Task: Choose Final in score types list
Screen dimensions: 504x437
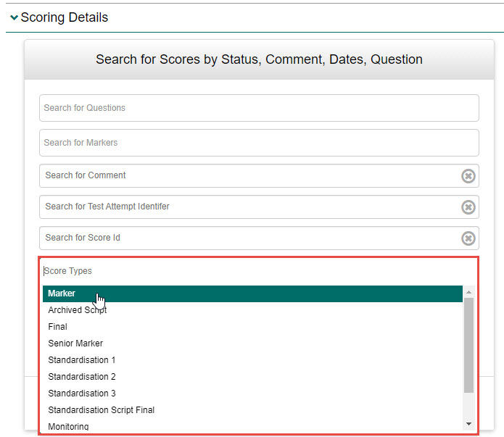Action: pyautogui.click(x=58, y=327)
